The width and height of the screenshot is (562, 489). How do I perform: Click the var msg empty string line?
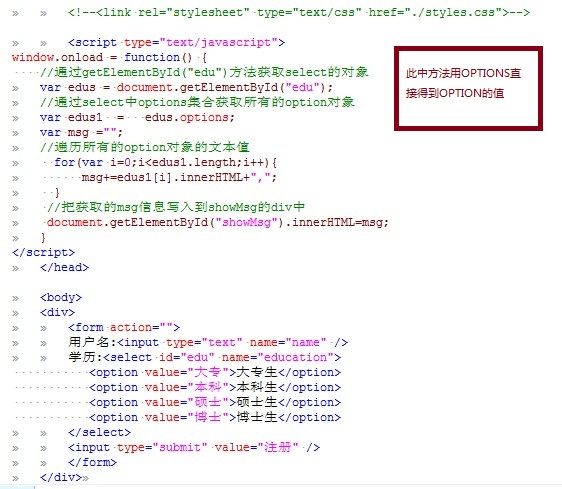[81, 133]
